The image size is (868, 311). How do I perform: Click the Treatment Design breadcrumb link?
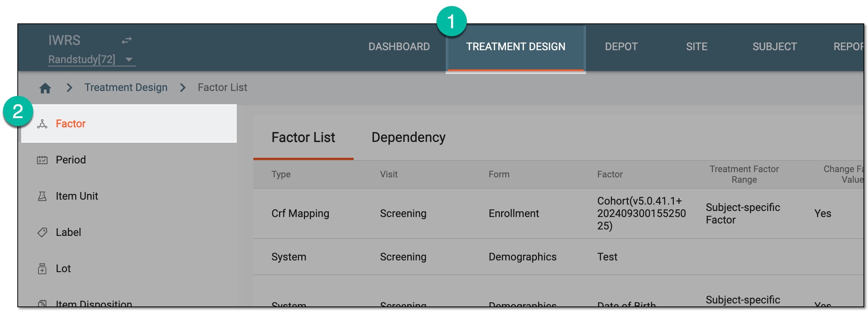pyautogui.click(x=126, y=88)
